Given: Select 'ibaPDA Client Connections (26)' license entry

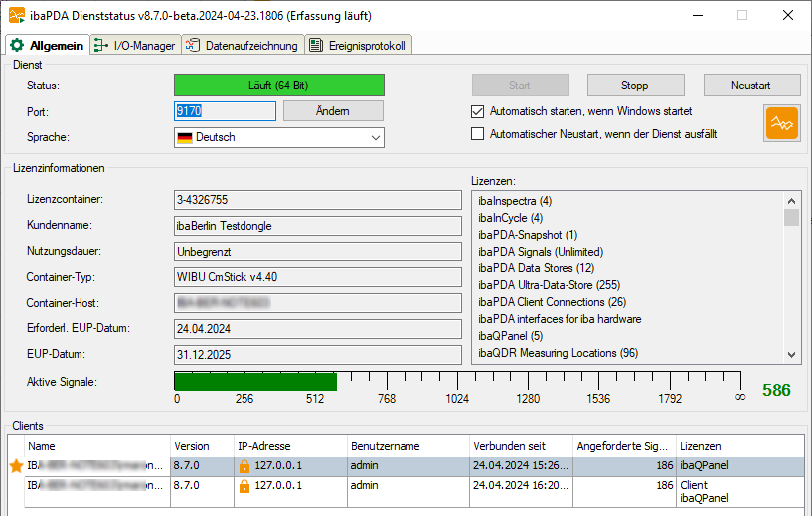Looking at the screenshot, I should (x=552, y=302).
